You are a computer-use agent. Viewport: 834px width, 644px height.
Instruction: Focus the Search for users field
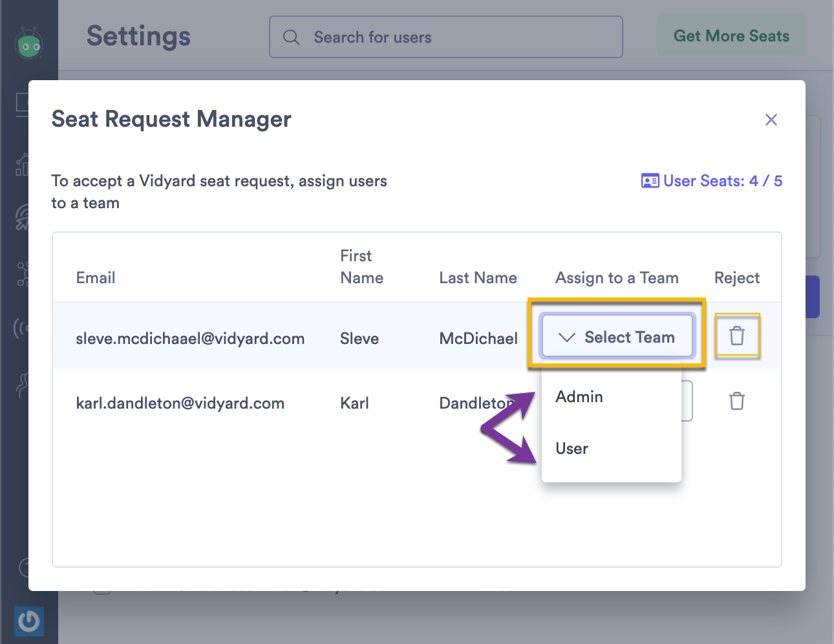coord(446,37)
